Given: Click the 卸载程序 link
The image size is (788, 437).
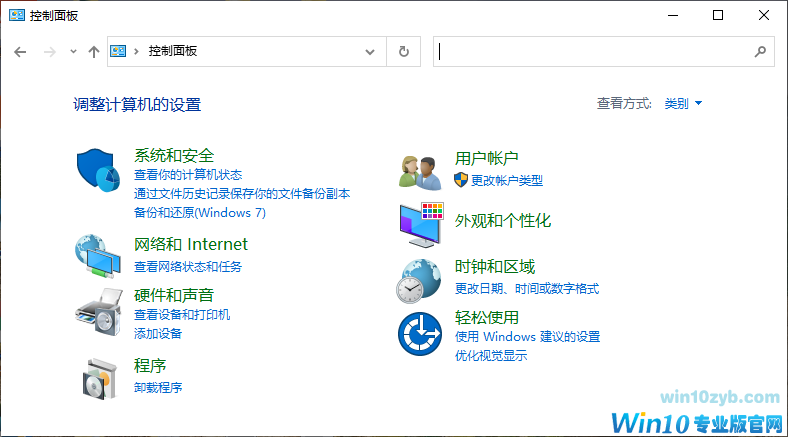Looking at the screenshot, I should 158,388.
